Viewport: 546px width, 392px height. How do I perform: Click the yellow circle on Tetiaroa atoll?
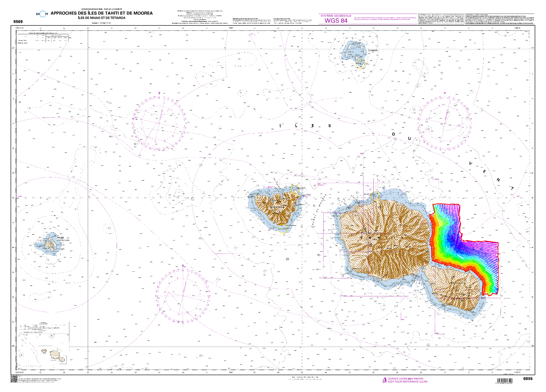(360, 64)
